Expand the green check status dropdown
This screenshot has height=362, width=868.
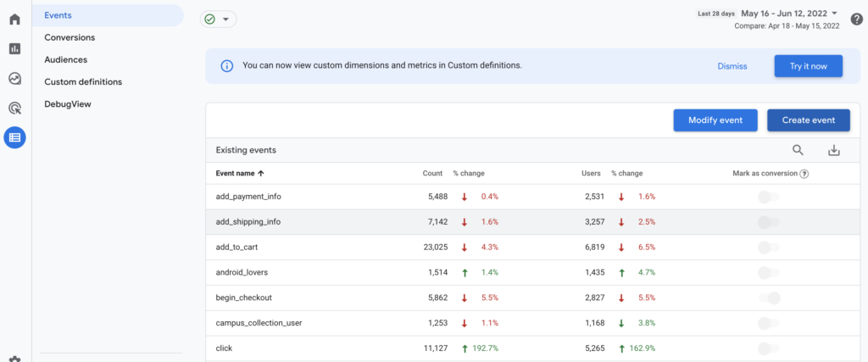click(x=218, y=19)
